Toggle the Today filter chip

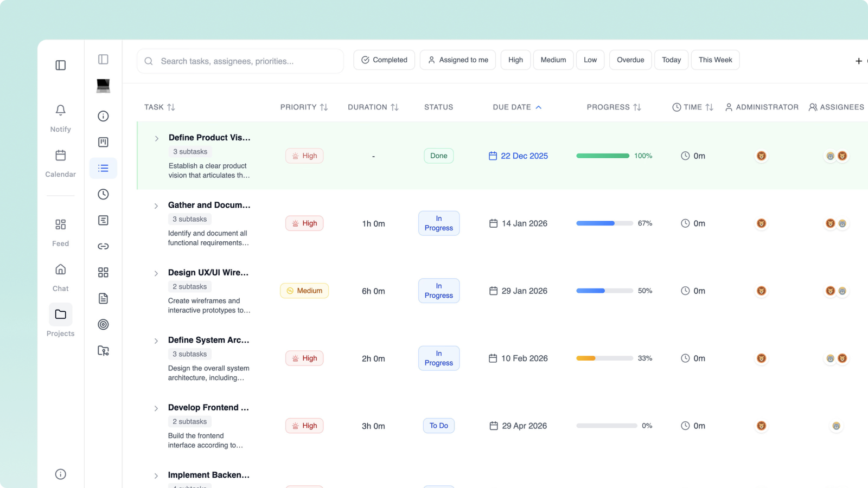coord(671,60)
